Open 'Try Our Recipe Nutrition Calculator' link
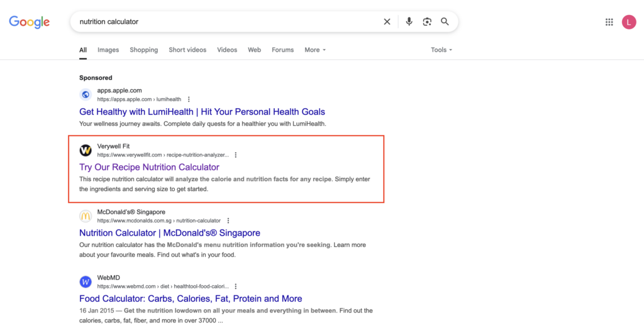This screenshot has width=644, height=335. click(149, 167)
